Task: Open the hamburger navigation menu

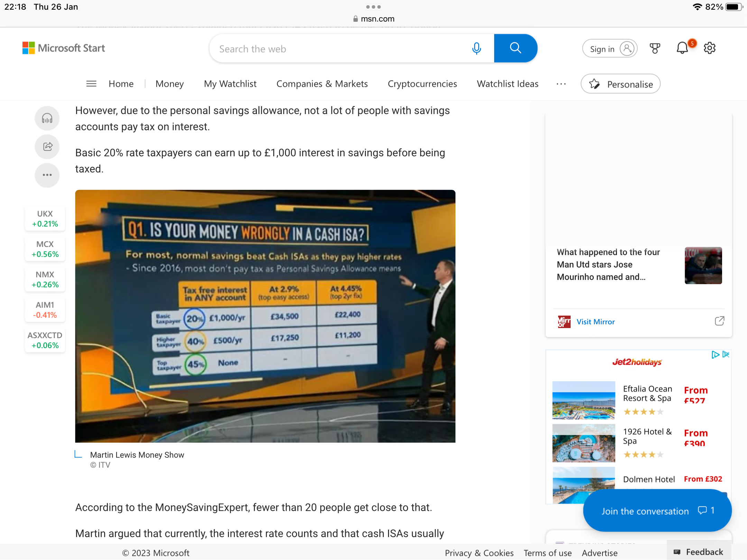Action: click(x=91, y=84)
